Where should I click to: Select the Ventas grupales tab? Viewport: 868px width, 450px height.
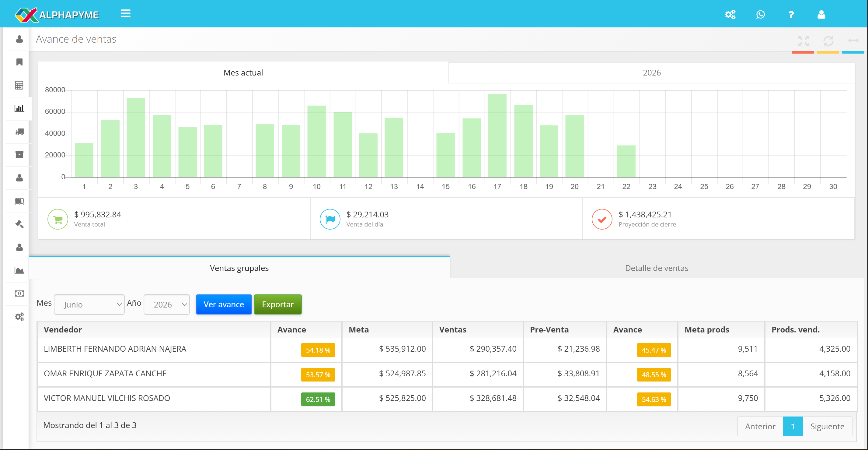click(x=239, y=268)
